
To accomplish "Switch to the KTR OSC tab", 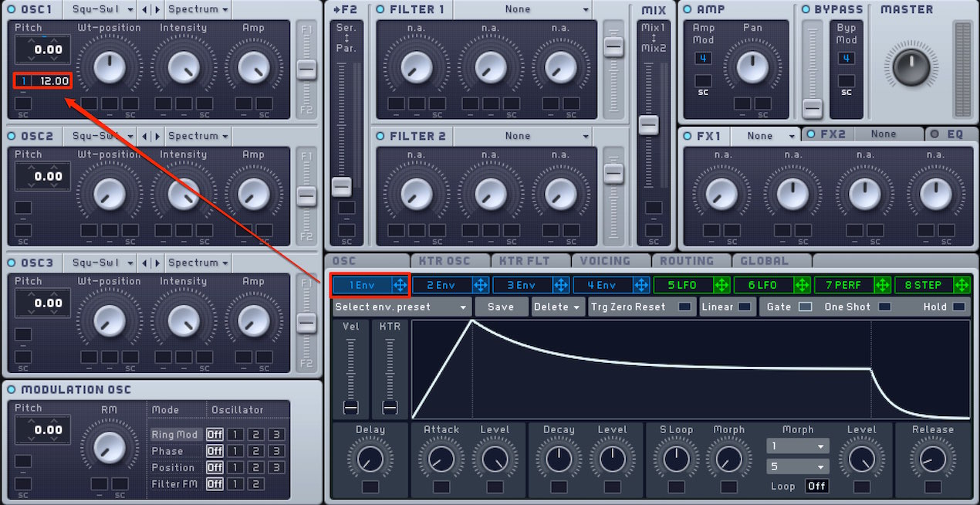I will point(451,261).
